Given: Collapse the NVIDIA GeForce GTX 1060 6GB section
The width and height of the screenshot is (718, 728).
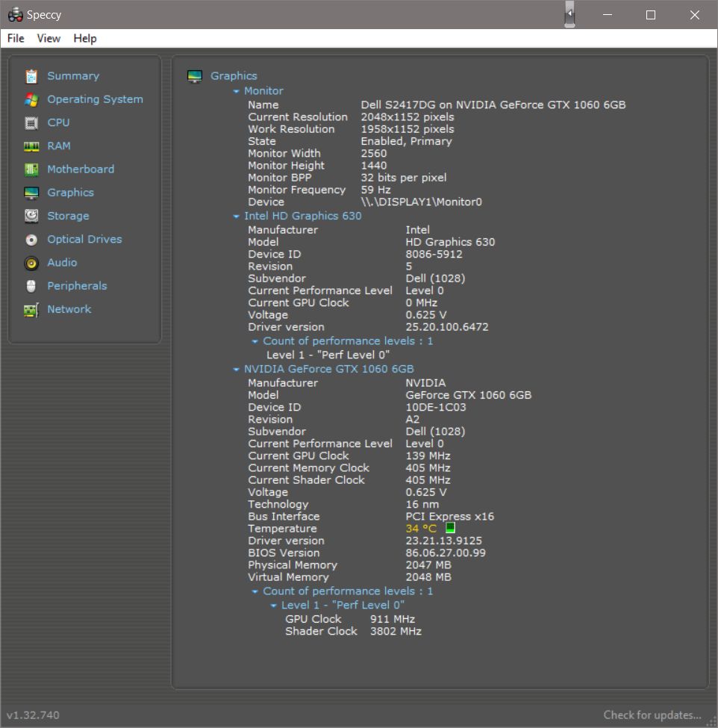Looking at the screenshot, I should point(237,370).
